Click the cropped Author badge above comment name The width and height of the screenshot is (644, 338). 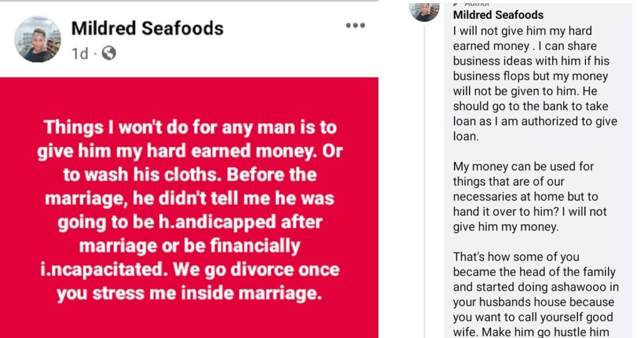[477, 4]
